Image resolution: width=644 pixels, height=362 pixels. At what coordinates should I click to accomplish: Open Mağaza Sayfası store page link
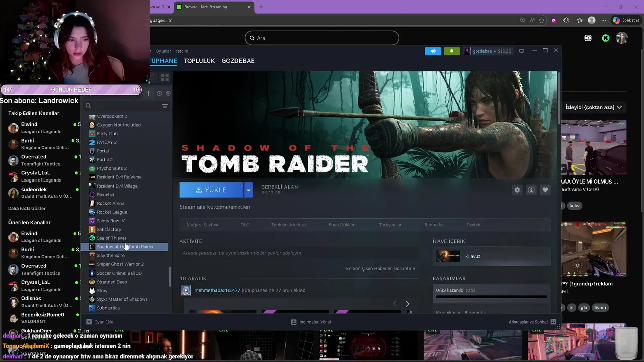(202, 225)
